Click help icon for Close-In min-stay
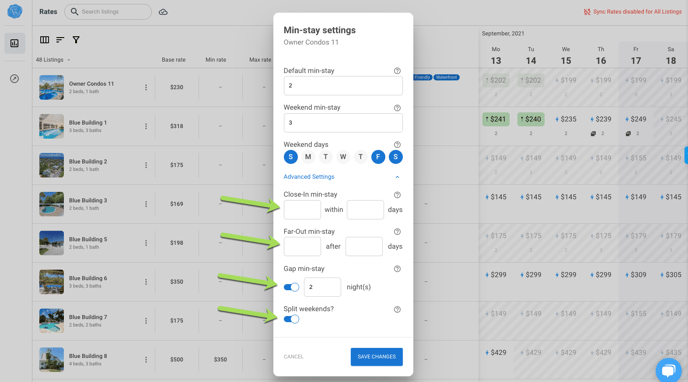The height and width of the screenshot is (382, 688). tap(397, 195)
